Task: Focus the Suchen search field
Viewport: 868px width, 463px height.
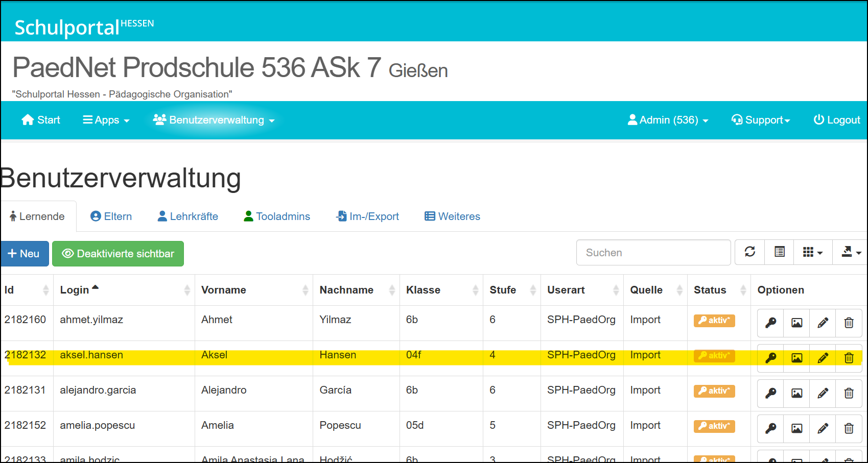Action: point(653,252)
